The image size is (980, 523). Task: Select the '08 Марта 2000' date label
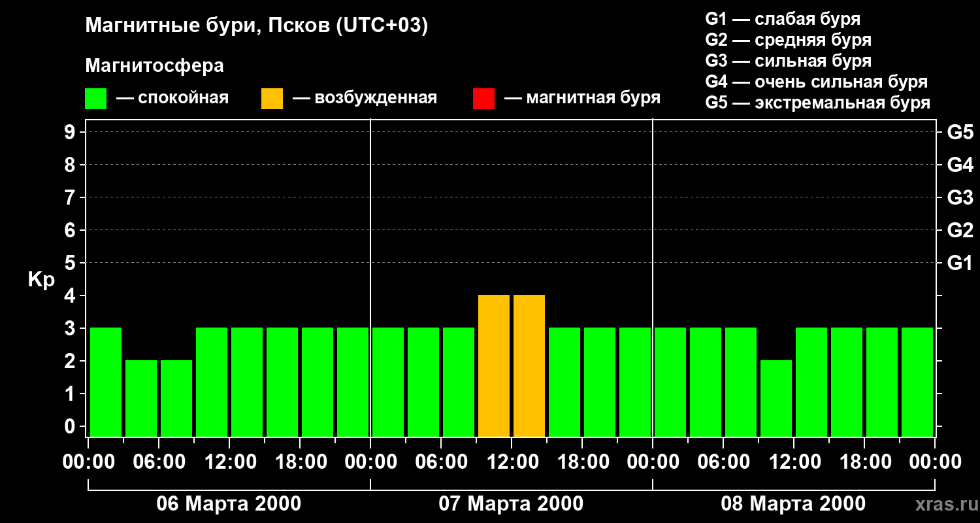point(793,504)
